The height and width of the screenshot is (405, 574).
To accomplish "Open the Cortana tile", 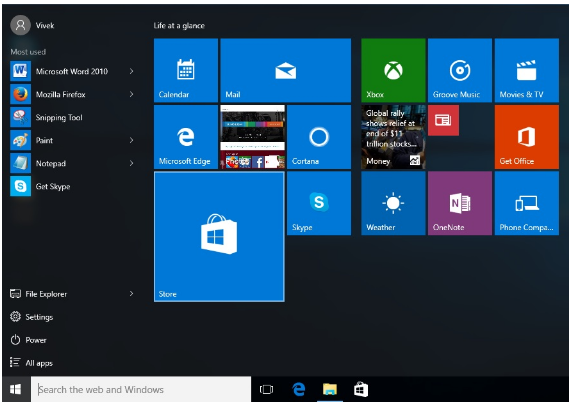I will pos(319,137).
